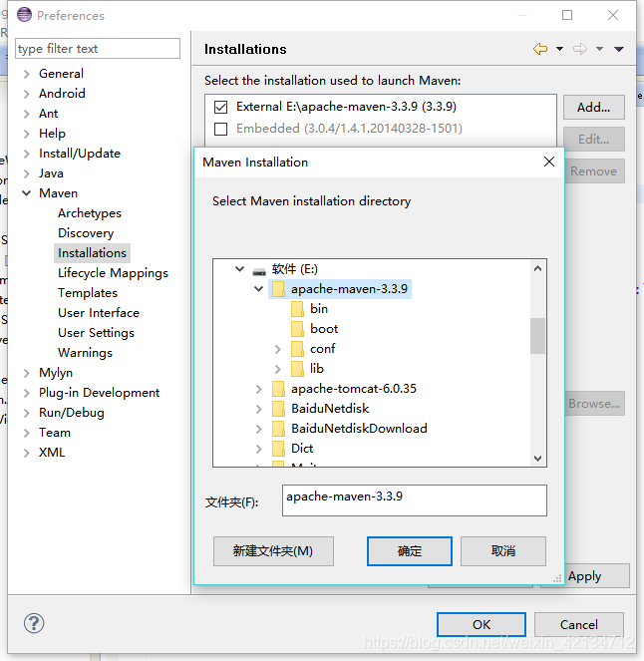Expand the XML preferences node
The width and height of the screenshot is (644, 661).
click(x=27, y=453)
